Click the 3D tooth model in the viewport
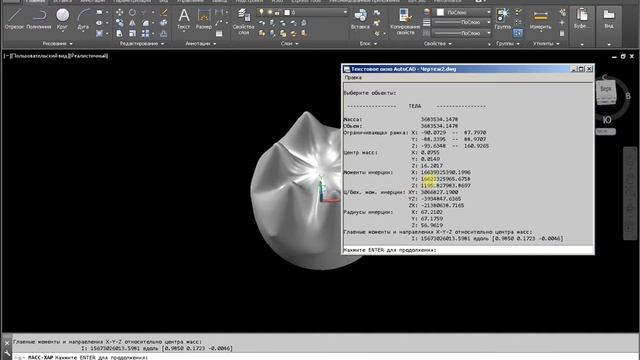This screenshot has width=640, height=360. coord(296,192)
